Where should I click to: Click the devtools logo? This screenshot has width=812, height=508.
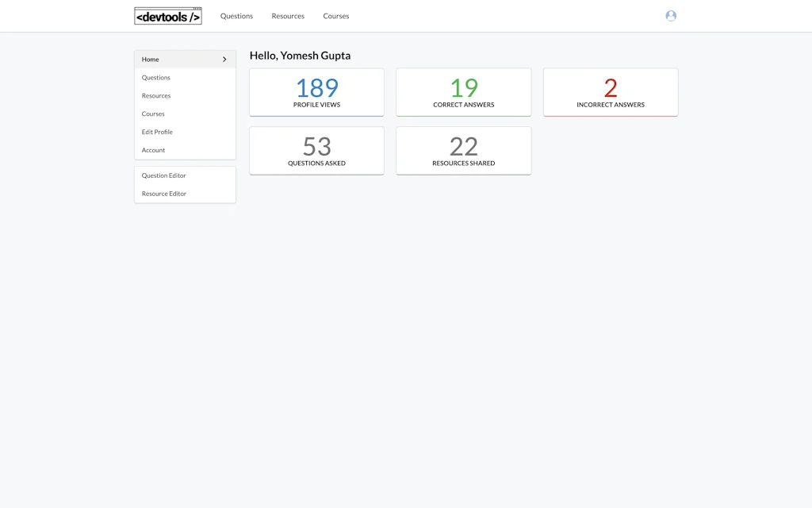168,16
